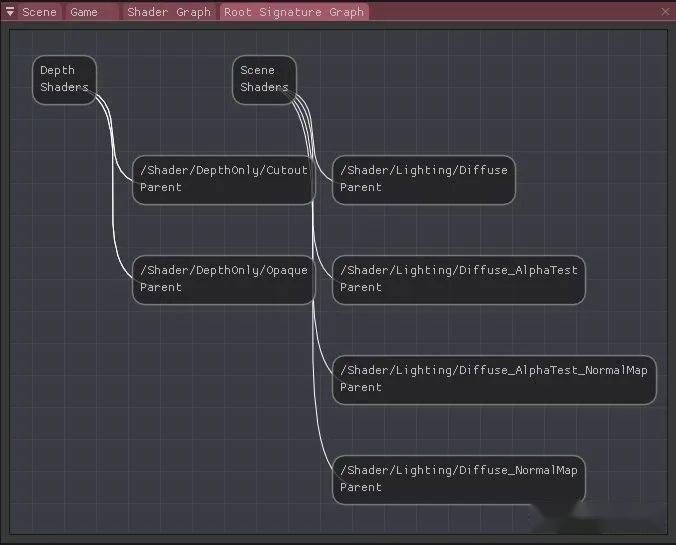The height and width of the screenshot is (545, 676).
Task: Click the /Shader/DepthOnly/Cutout node title
Action: [224, 170]
